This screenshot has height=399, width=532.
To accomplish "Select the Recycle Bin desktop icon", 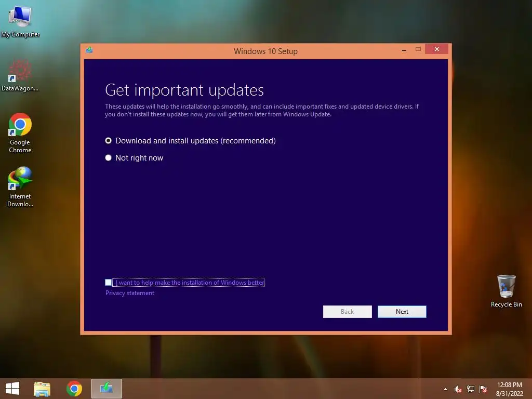I will click(506, 291).
